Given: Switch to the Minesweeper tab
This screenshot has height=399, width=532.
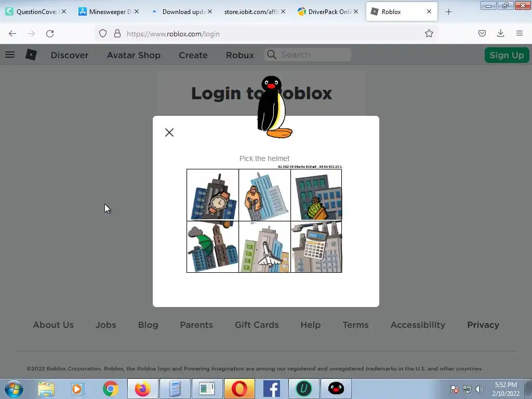Looking at the screenshot, I should pyautogui.click(x=109, y=11).
